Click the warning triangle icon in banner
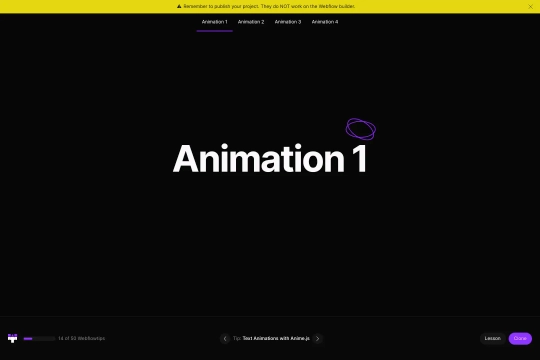 tap(179, 6)
